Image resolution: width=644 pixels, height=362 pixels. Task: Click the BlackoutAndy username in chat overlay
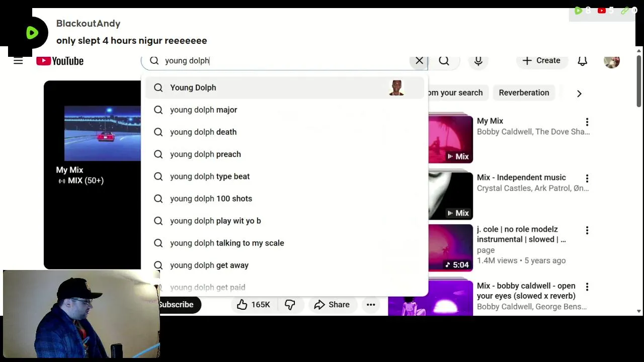click(x=89, y=24)
